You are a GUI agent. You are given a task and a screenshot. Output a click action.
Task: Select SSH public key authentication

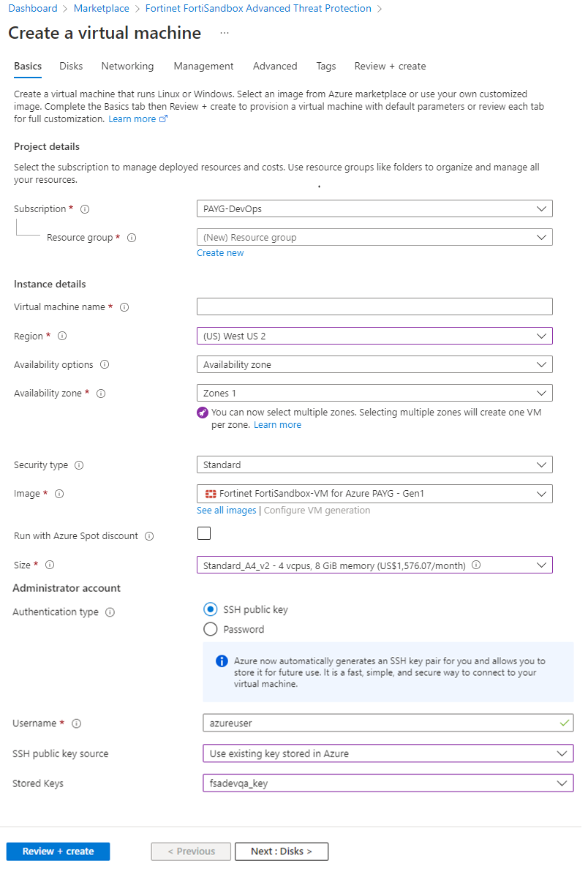(211, 609)
